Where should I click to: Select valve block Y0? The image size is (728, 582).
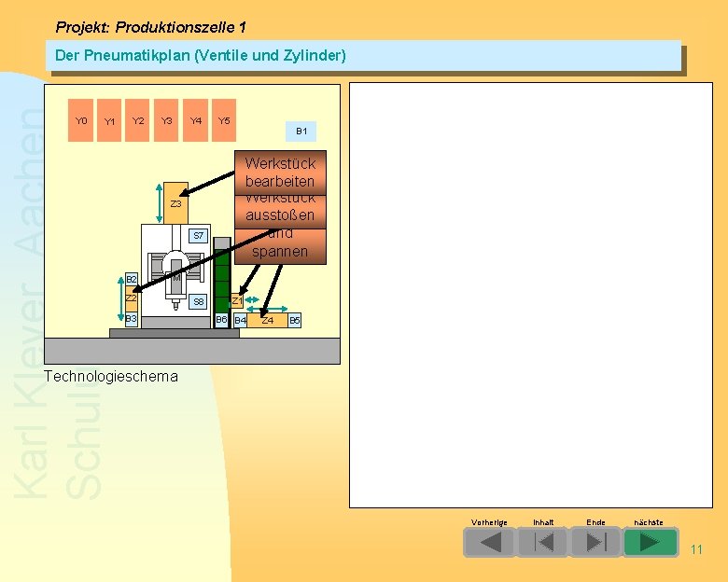81,120
